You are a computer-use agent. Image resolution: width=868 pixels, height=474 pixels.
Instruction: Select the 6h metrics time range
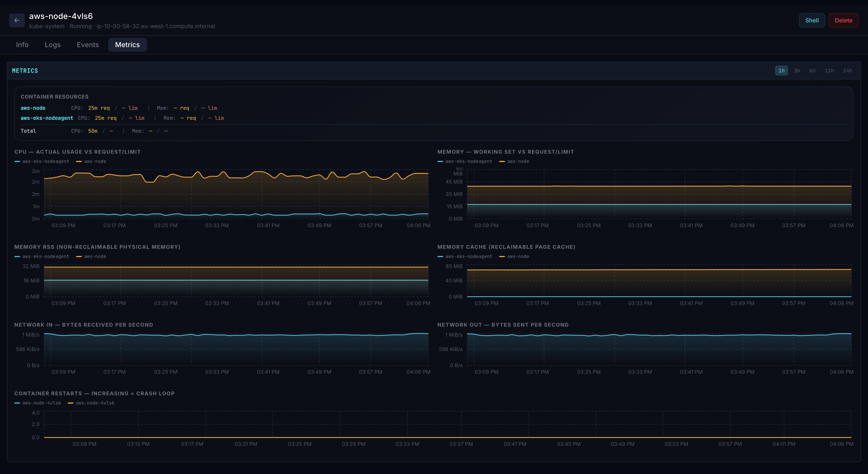click(812, 70)
